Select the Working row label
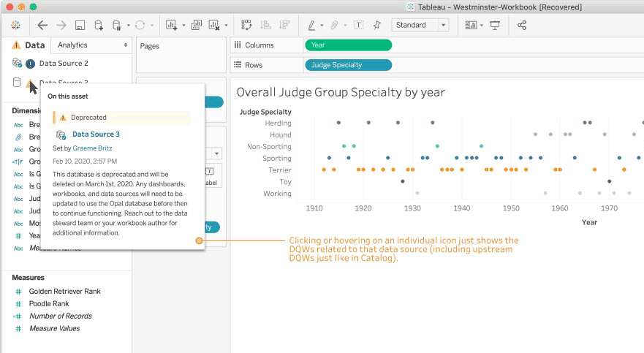 [277, 194]
